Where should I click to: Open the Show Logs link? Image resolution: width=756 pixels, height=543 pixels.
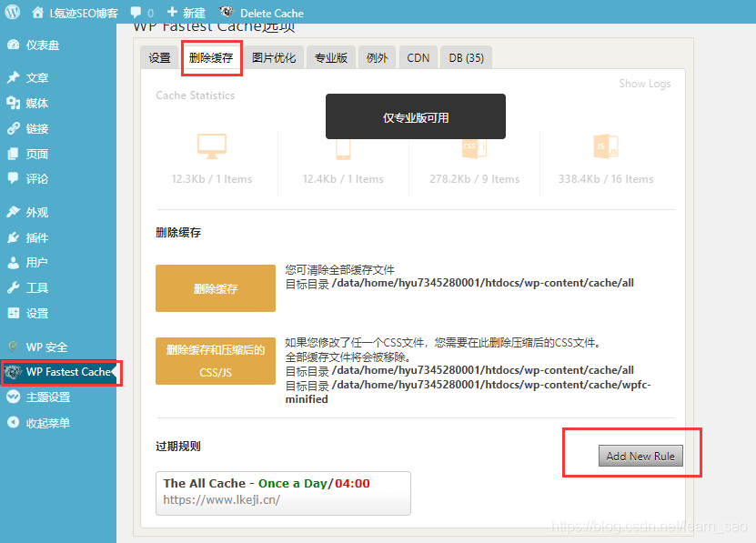coord(645,84)
